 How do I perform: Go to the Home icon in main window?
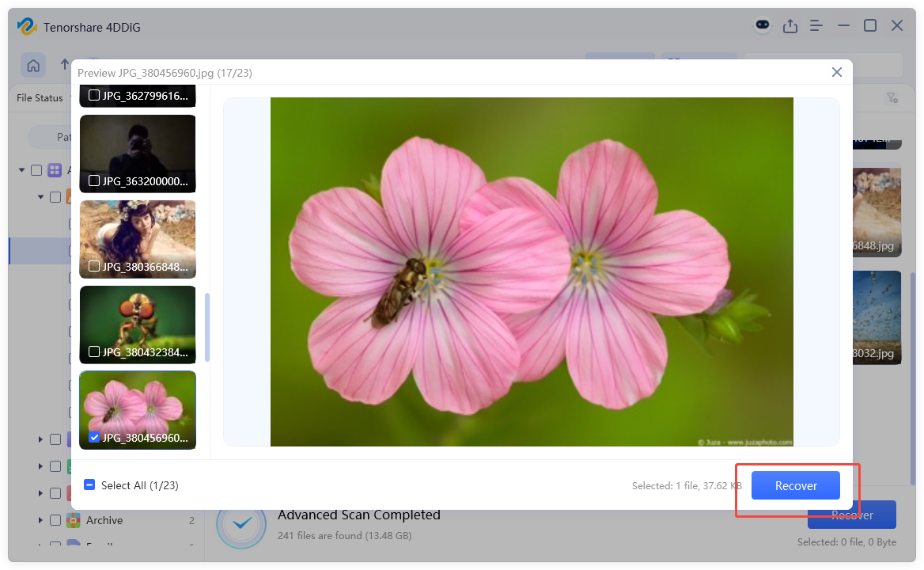tap(33, 65)
